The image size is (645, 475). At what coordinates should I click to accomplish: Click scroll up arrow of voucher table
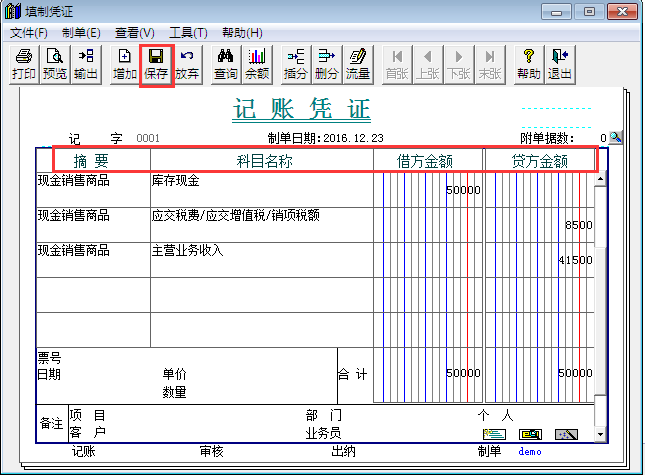(601, 179)
